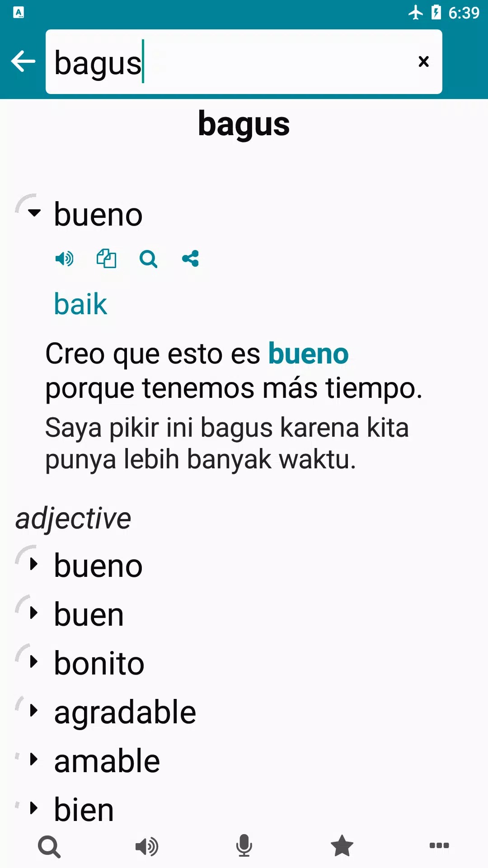Share the bueno translation
Image resolution: width=488 pixels, height=868 pixels.
(190, 259)
